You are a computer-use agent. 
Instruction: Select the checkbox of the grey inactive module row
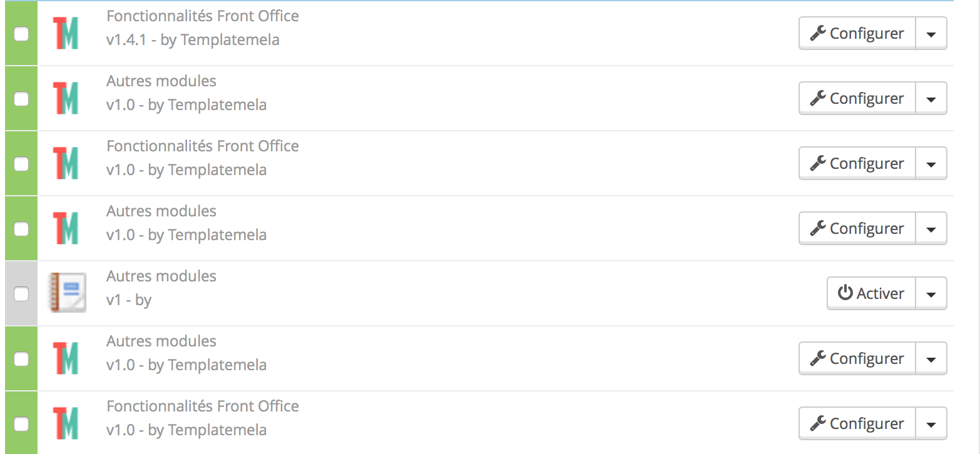21,294
